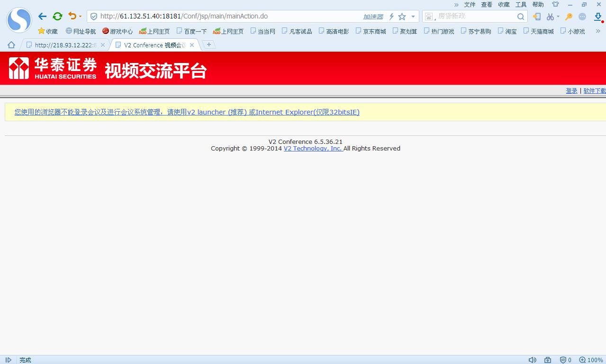Click the orange login/account card icon

[537, 17]
